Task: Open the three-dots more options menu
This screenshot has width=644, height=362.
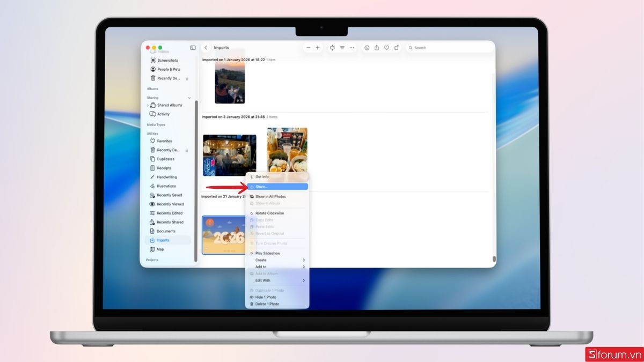Action: [x=352, y=48]
